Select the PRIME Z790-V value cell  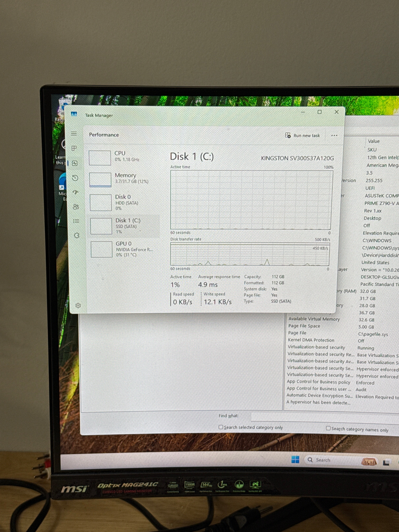[381, 203]
